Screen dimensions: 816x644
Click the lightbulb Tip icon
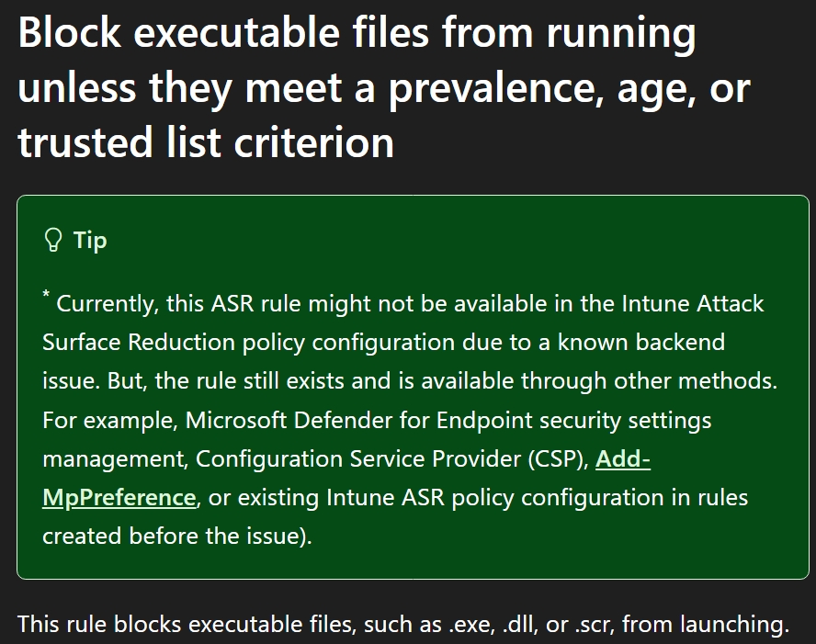click(52, 240)
